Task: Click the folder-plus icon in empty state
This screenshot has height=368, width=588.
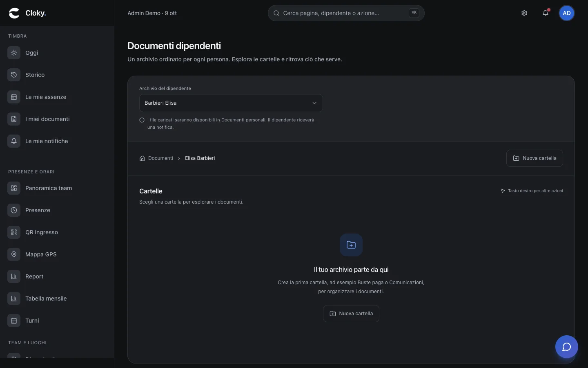Action: tap(351, 245)
